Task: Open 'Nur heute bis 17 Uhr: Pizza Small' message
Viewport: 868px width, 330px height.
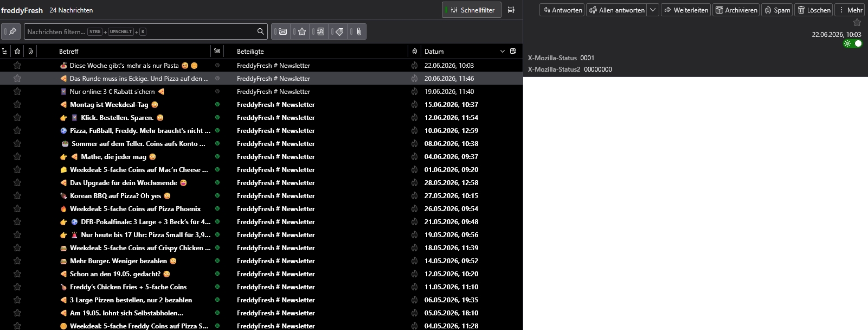Action: pyautogui.click(x=261, y=234)
